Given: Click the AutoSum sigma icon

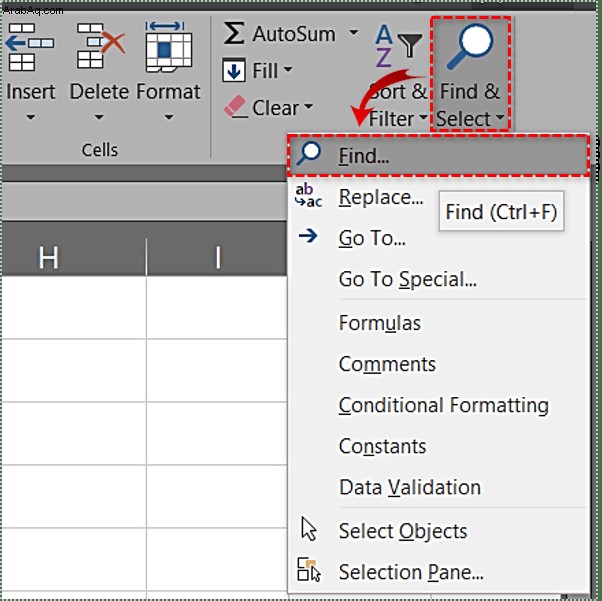Looking at the screenshot, I should click(234, 33).
